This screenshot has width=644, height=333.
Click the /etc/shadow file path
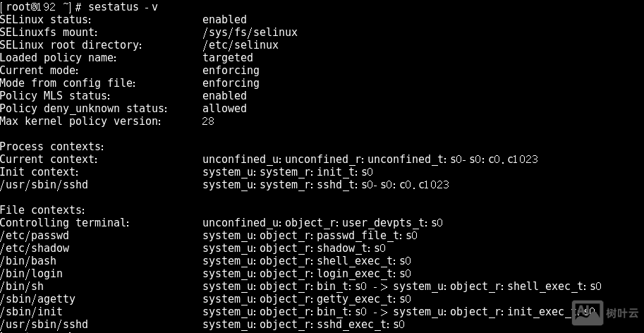(35, 248)
